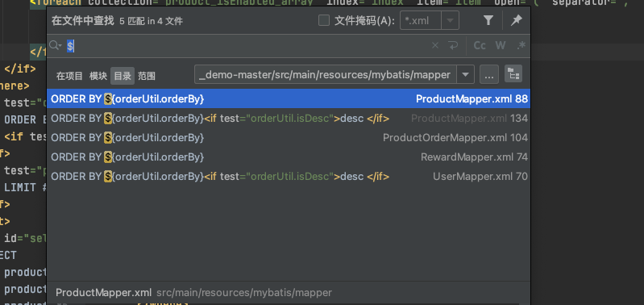Open the *.xml file mask dropdown arrow
644x305 pixels.
[x=450, y=20]
